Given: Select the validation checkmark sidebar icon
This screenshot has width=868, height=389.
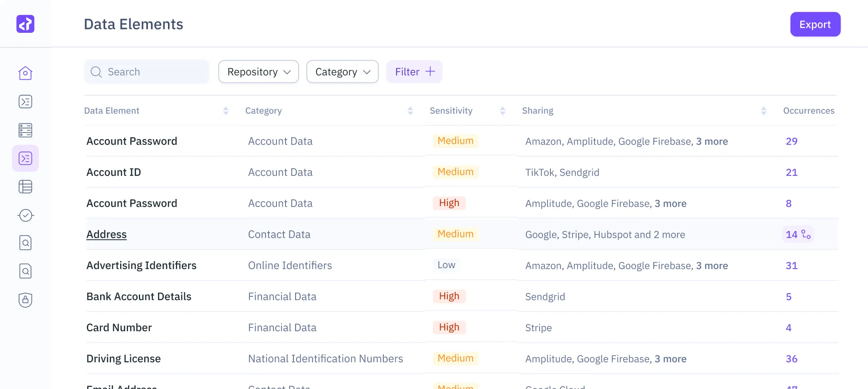Looking at the screenshot, I should tap(25, 215).
